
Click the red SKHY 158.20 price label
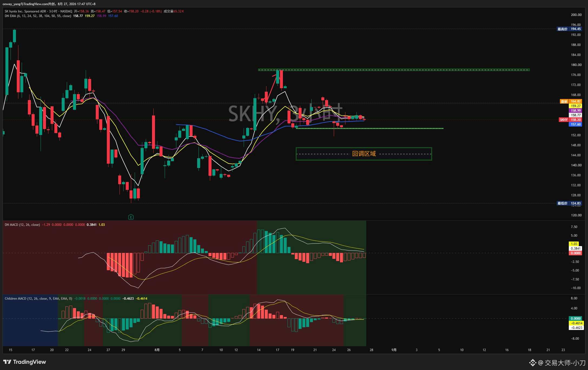(570, 120)
